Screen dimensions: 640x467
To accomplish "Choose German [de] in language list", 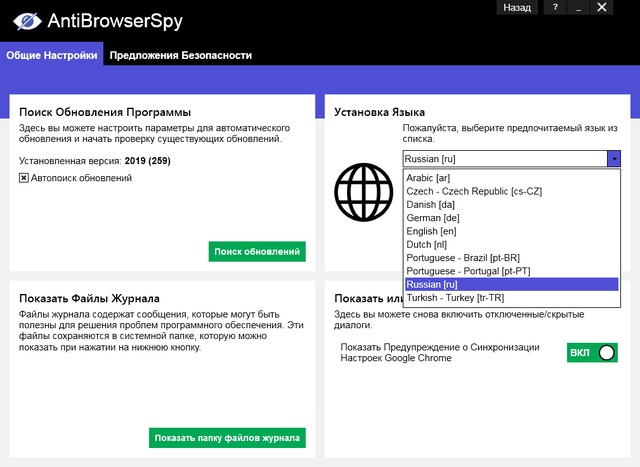I will 431,217.
